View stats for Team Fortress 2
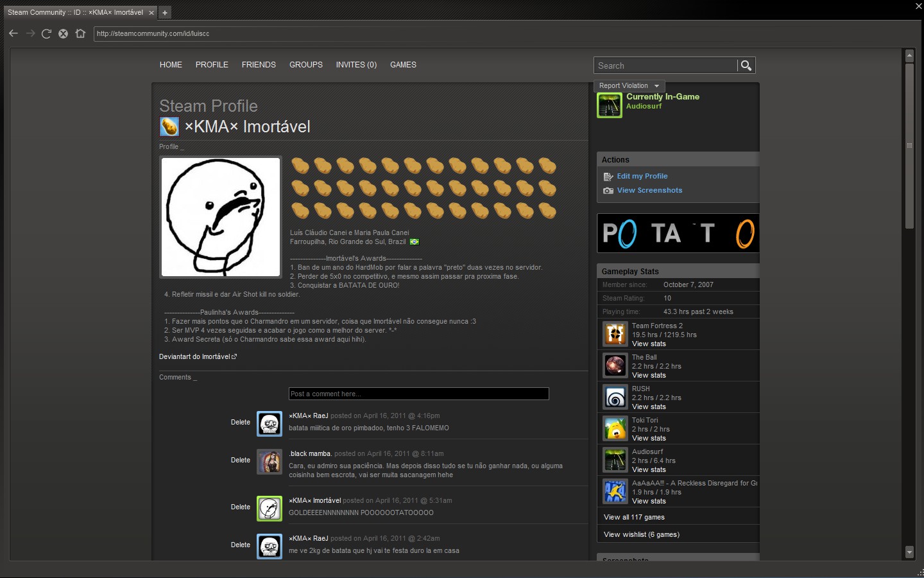Viewport: 924px width, 578px height. [x=649, y=344]
